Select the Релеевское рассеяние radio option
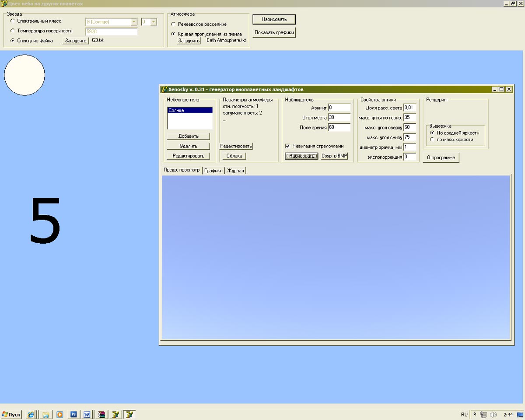 click(x=174, y=24)
